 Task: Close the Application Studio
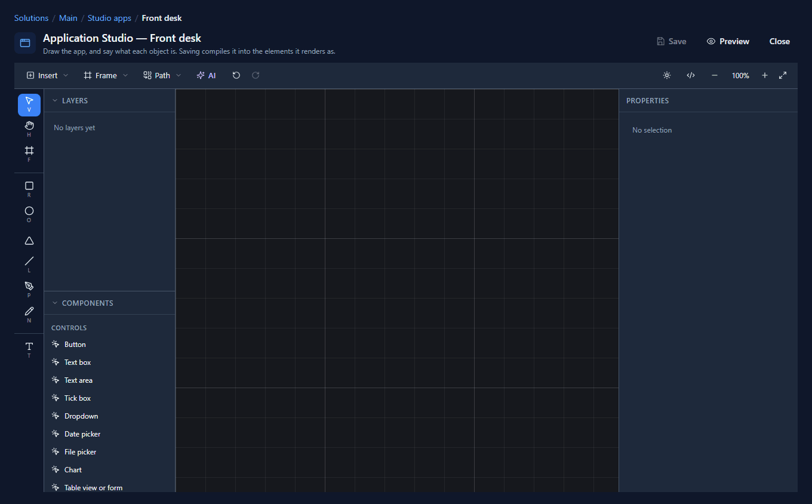pos(780,41)
